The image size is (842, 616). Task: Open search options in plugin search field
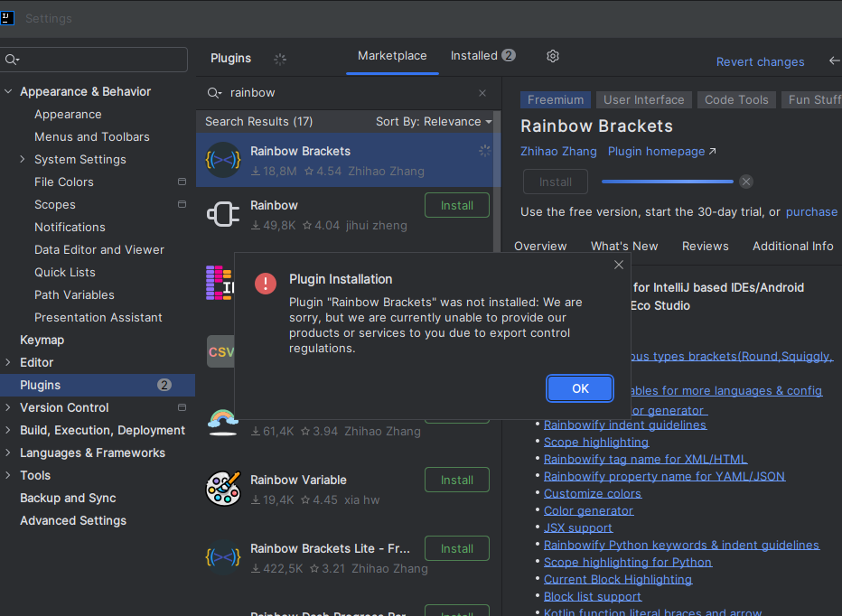tap(214, 93)
